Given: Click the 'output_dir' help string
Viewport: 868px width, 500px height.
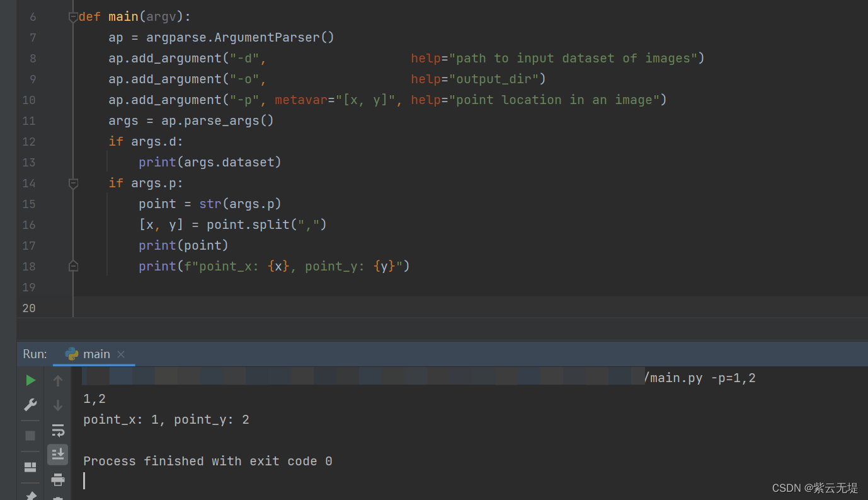Looking at the screenshot, I should pos(493,79).
